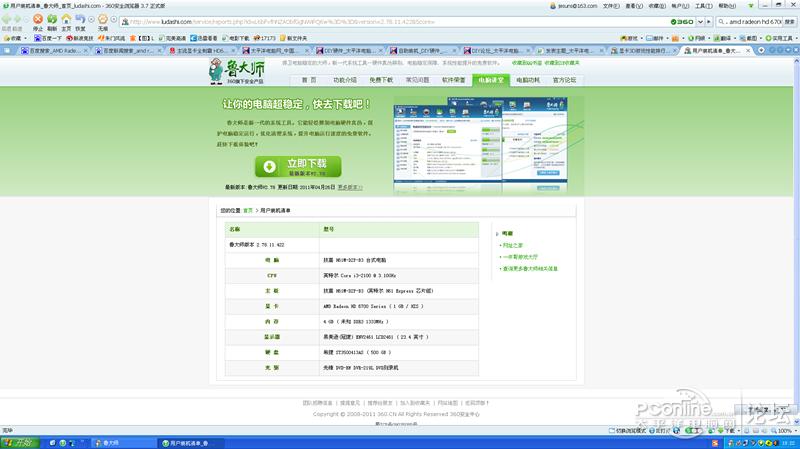Open the 百度一下 bookmark
800x449 pixels.
coord(47,38)
